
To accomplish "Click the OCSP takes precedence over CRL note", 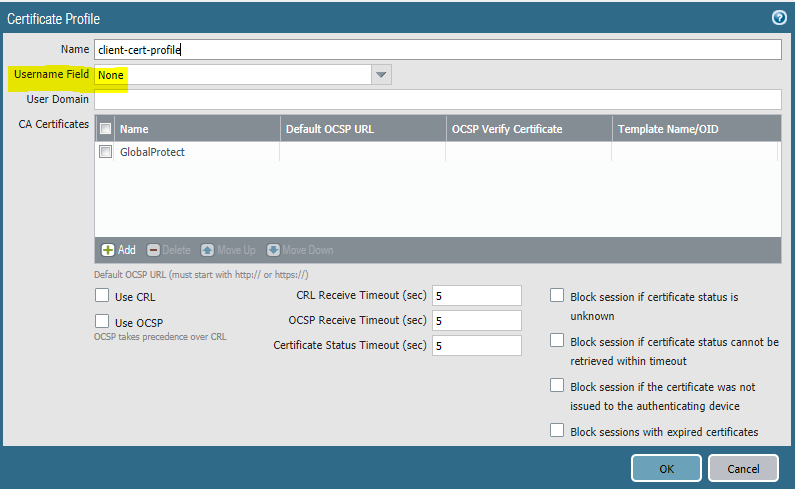I will 160,337.
